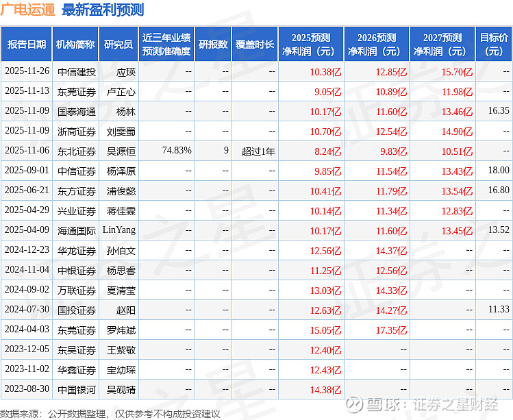
Task: Select the 华龙证券 institution cell
Action: 77,251
